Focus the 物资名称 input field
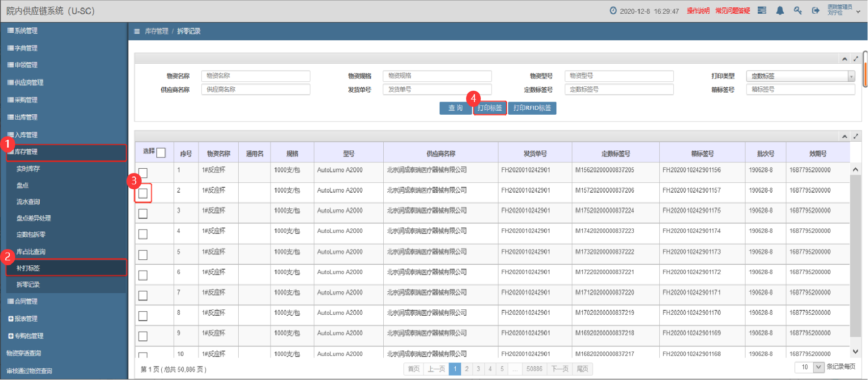This screenshot has height=380, width=868. click(x=256, y=76)
